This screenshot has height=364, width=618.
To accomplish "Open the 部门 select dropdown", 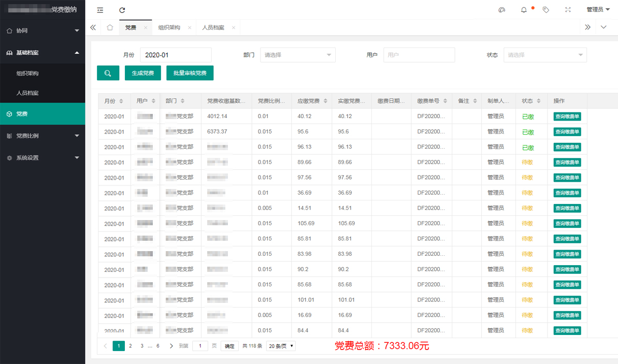I will tap(298, 55).
